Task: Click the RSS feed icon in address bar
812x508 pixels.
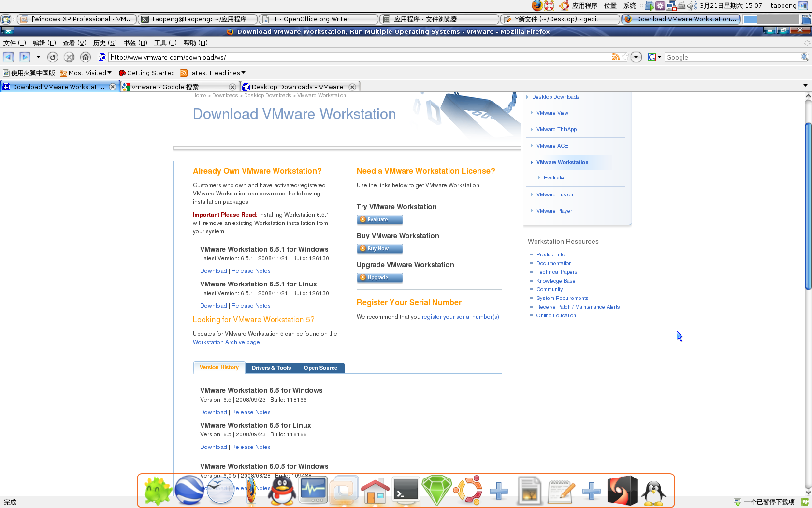Action: tap(616, 57)
